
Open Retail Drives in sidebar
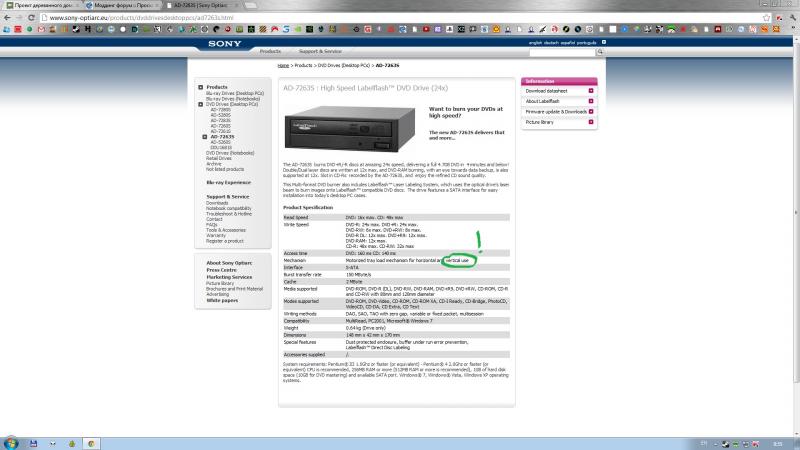(x=218, y=159)
